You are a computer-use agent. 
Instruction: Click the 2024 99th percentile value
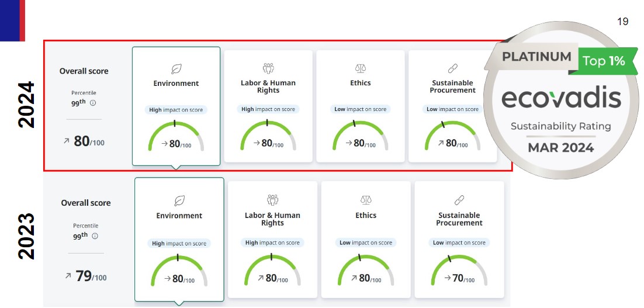click(78, 103)
